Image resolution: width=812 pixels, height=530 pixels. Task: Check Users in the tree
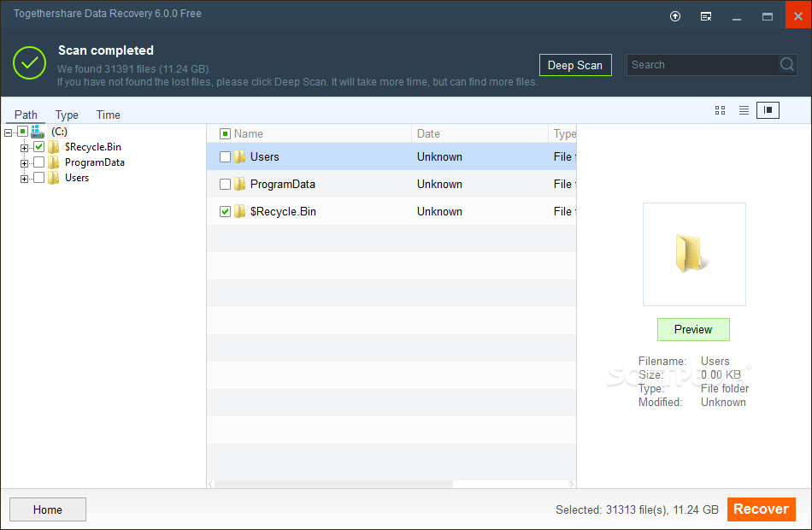pyautogui.click(x=38, y=178)
